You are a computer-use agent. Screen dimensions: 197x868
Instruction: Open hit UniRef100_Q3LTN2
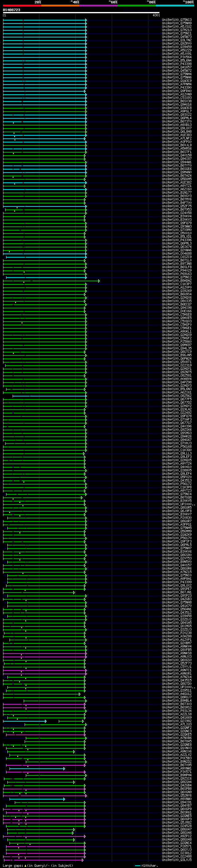(177, 40)
